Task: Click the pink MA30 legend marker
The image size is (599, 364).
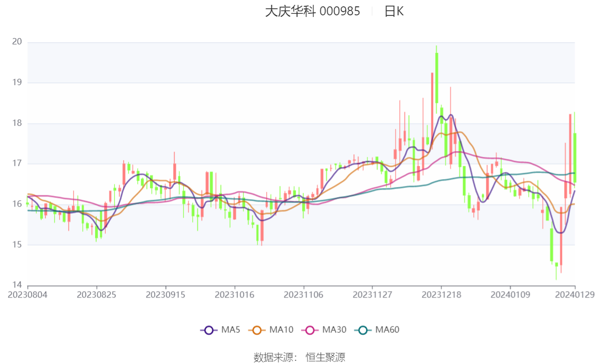Action: (310, 330)
